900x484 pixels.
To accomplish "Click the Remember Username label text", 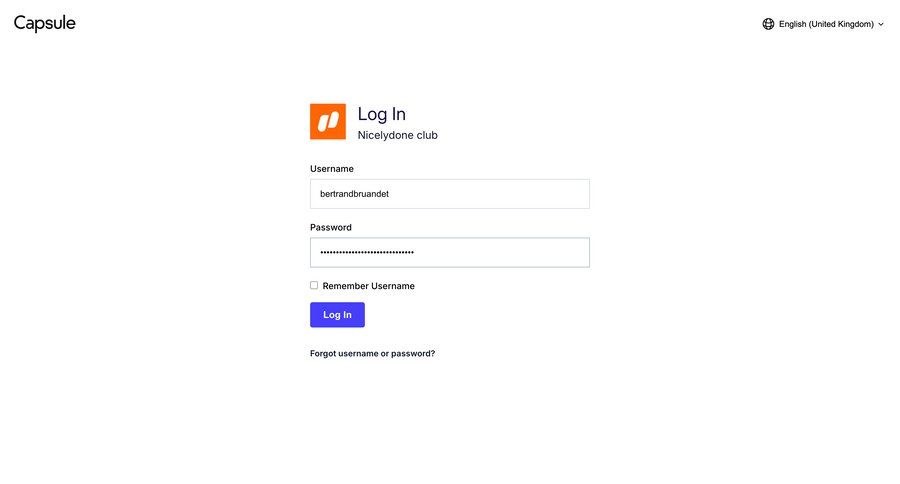I will (368, 286).
